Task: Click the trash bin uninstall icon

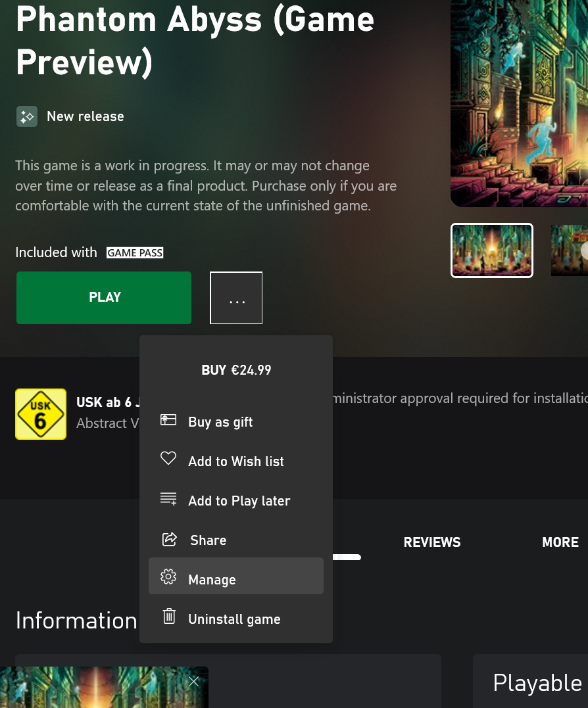Action: coord(169,616)
